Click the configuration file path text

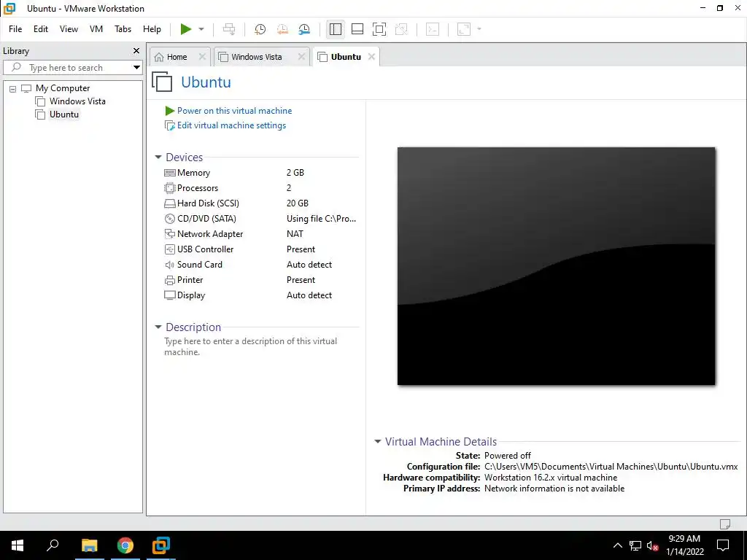point(611,467)
